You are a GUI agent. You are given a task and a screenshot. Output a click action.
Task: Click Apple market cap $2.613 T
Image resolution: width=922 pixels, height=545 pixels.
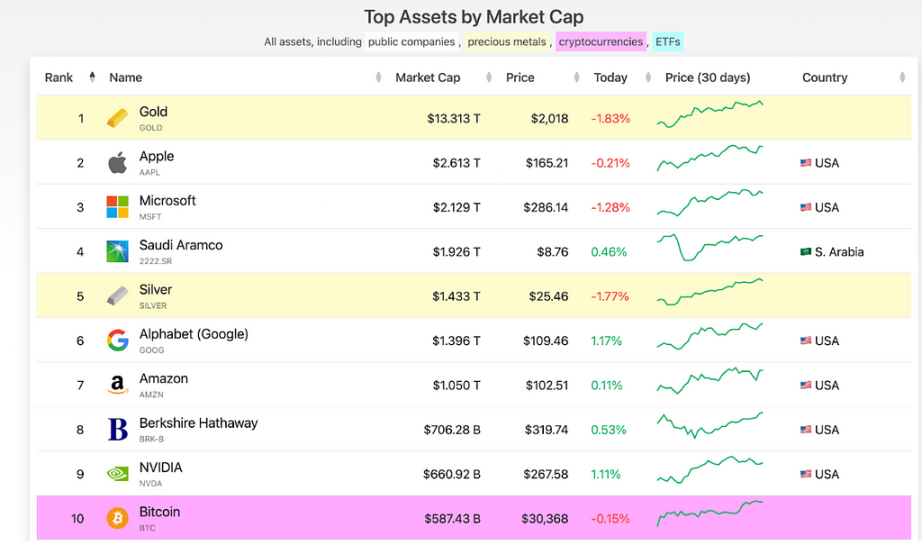pyautogui.click(x=456, y=163)
